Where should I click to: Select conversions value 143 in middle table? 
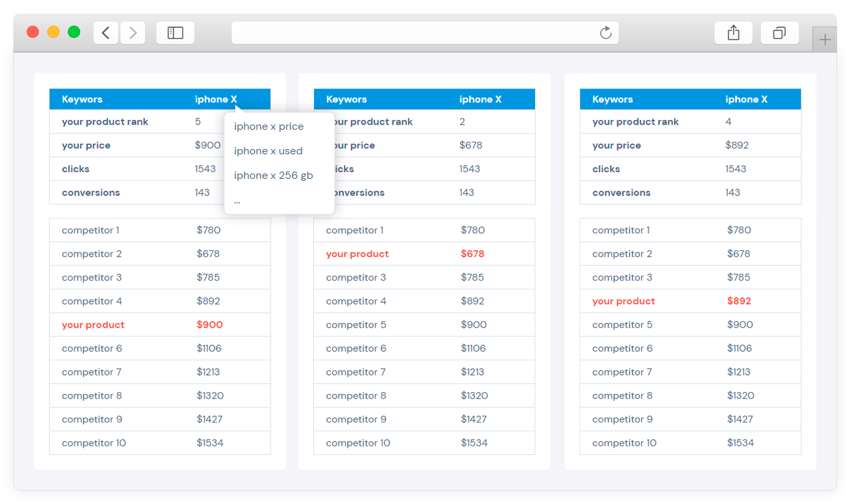coord(467,193)
